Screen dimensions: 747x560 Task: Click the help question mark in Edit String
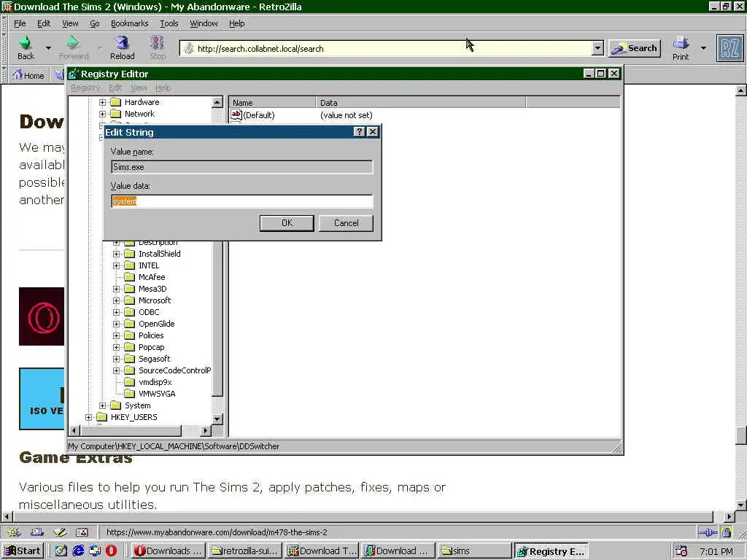(x=360, y=132)
